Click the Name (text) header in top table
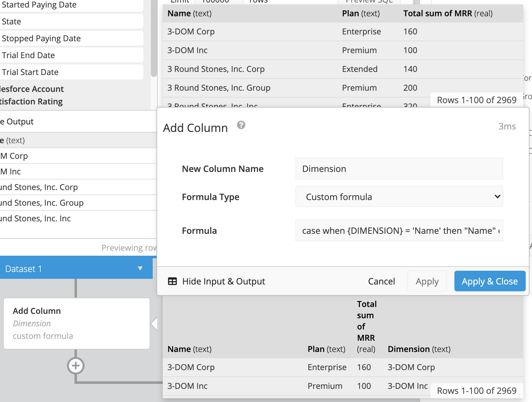532x402 pixels. tap(190, 13)
